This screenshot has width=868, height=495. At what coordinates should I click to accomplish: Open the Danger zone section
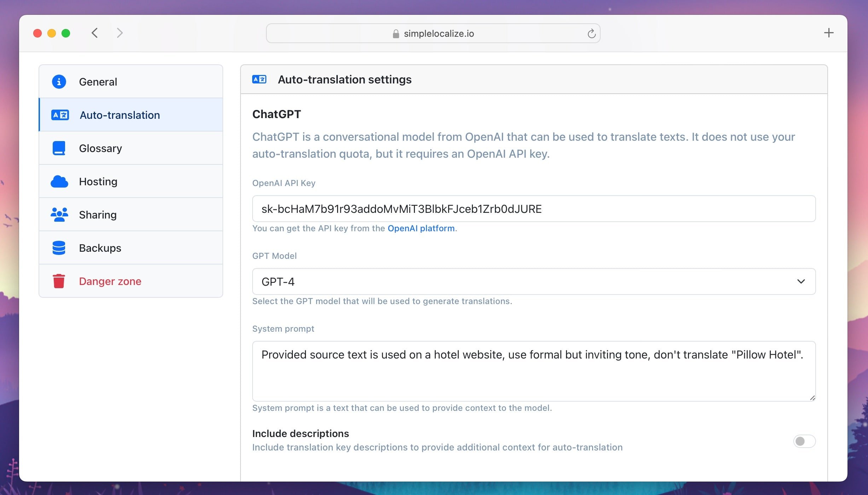click(131, 281)
